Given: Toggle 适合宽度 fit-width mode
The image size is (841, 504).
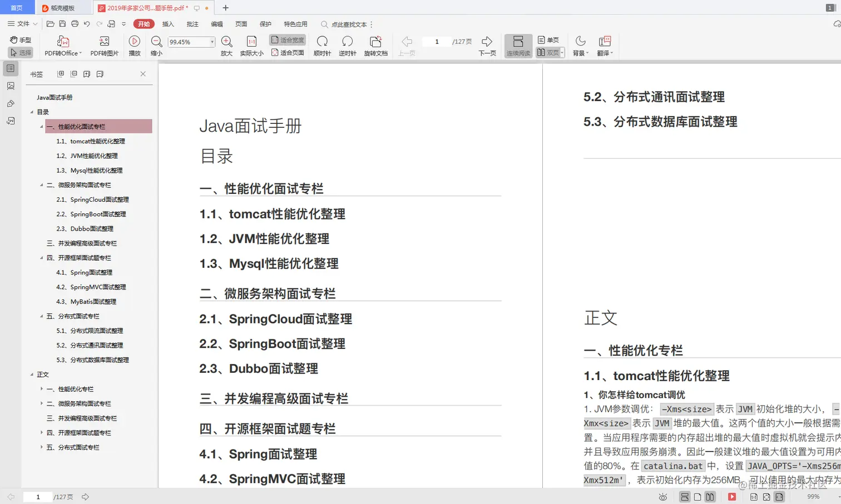Looking at the screenshot, I should pos(288,40).
